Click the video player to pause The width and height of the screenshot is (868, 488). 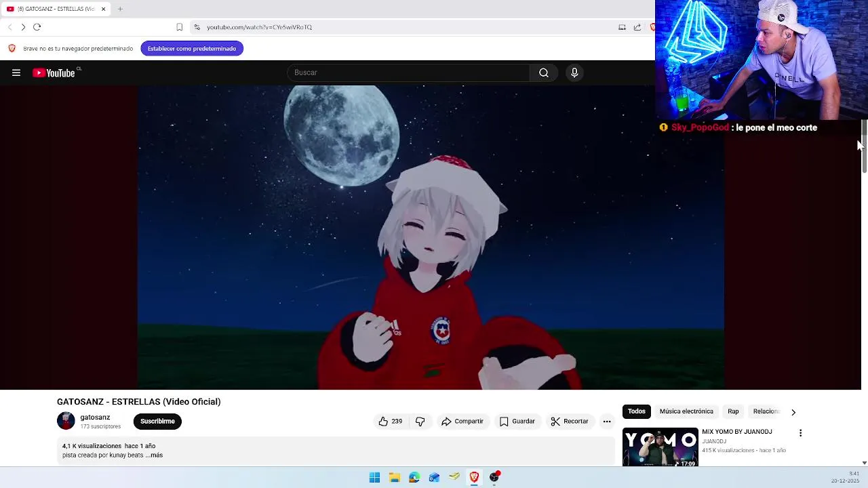pyautogui.click(x=431, y=237)
